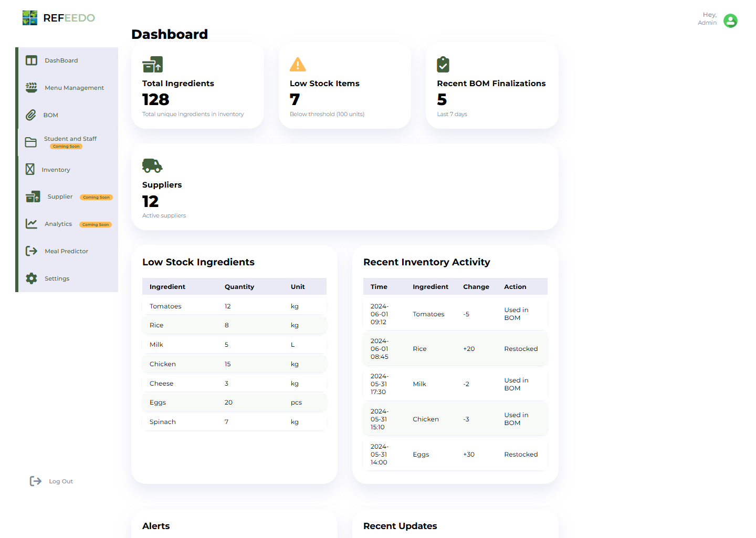Select the Tomatoes row in Low Stock Ingredients

pyautogui.click(x=234, y=306)
